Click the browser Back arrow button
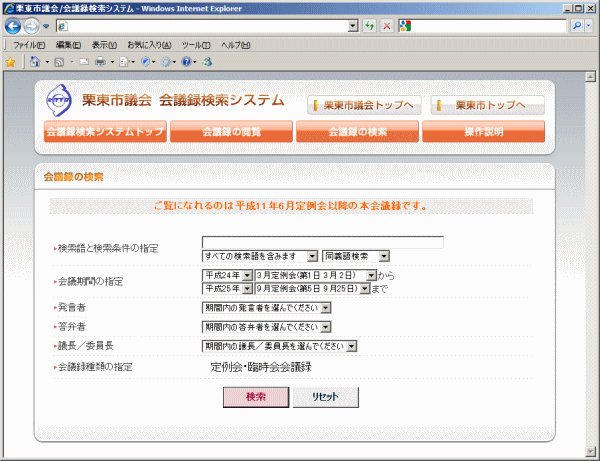This screenshot has height=461, width=600. click(13, 26)
